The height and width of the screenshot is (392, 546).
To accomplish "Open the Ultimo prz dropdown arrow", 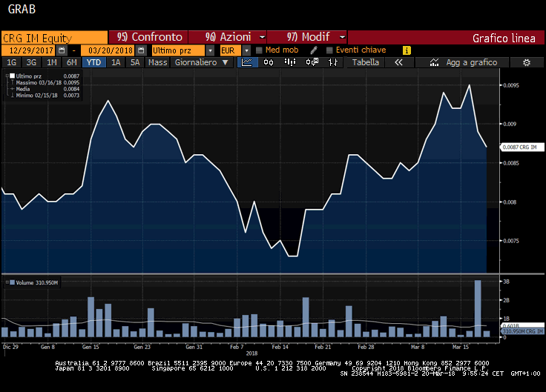I will [x=210, y=50].
